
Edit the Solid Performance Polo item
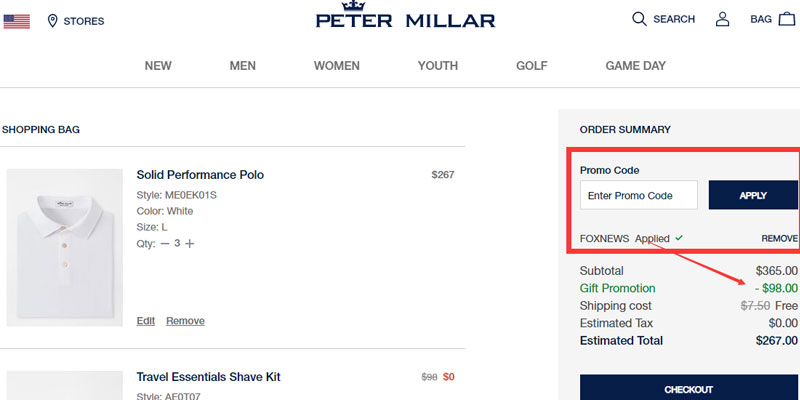point(146,321)
